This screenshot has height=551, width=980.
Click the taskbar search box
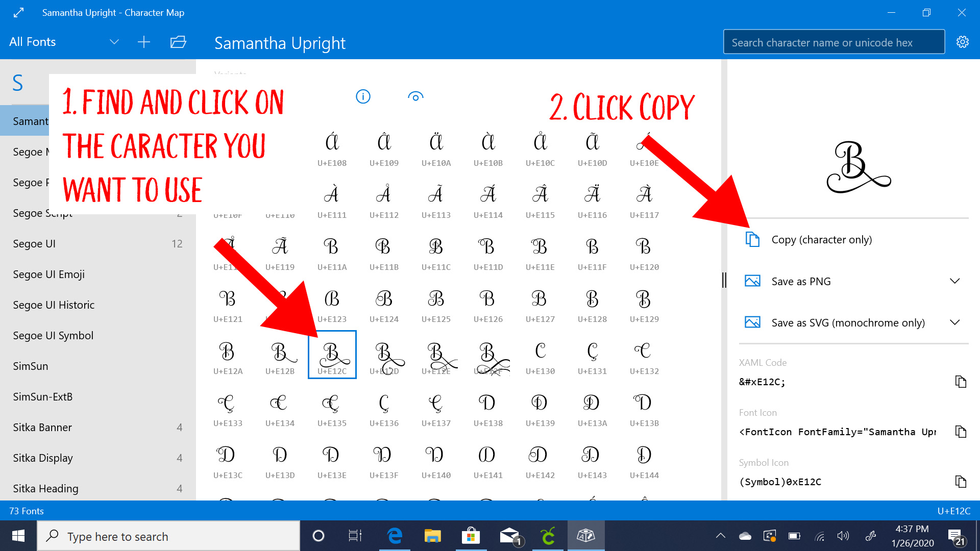pos(168,536)
